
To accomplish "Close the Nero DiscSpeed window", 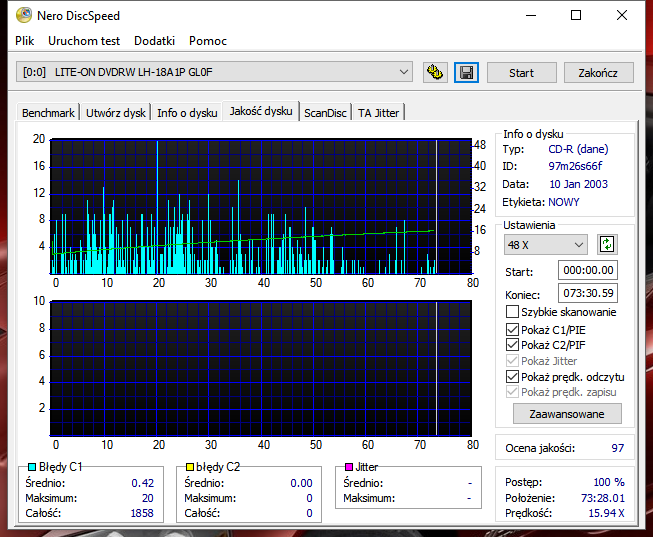I will [622, 15].
